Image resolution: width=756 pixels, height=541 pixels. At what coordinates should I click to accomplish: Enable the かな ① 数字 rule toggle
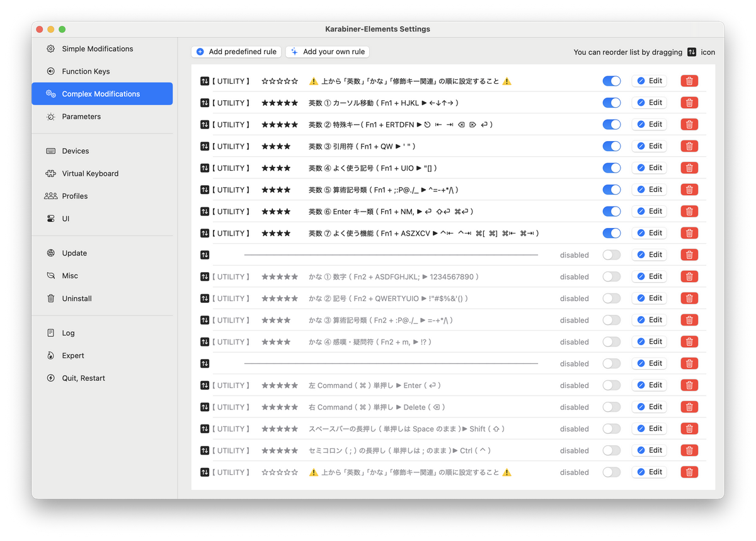612,276
